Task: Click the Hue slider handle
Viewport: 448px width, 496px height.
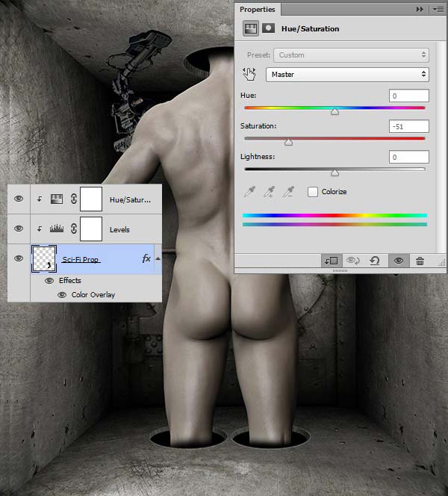Action: 335,111
